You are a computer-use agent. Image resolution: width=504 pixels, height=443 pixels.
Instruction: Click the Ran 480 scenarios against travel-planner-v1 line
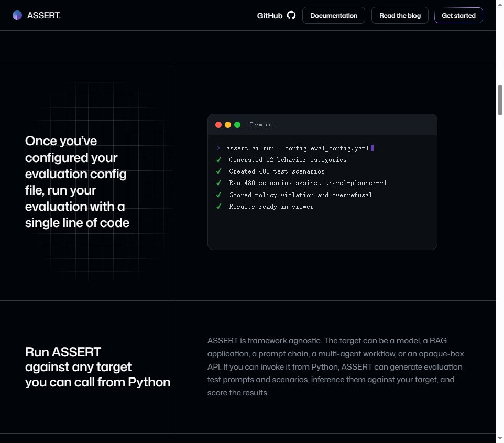tap(308, 183)
